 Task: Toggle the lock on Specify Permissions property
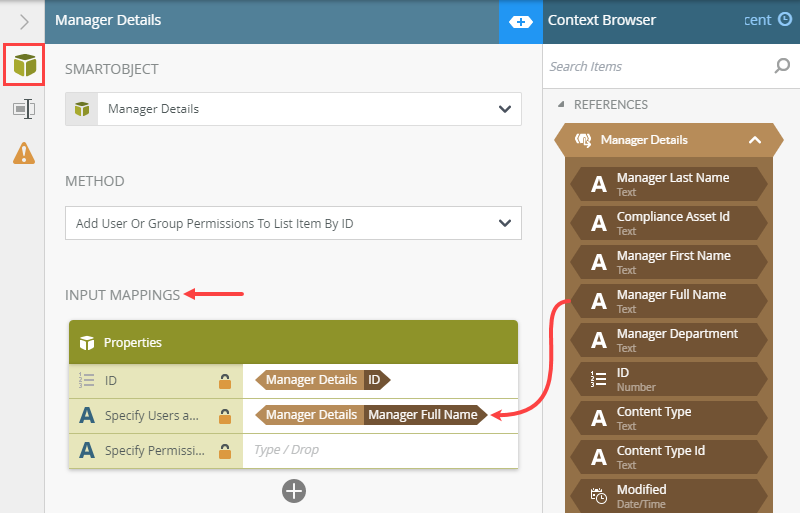click(226, 451)
